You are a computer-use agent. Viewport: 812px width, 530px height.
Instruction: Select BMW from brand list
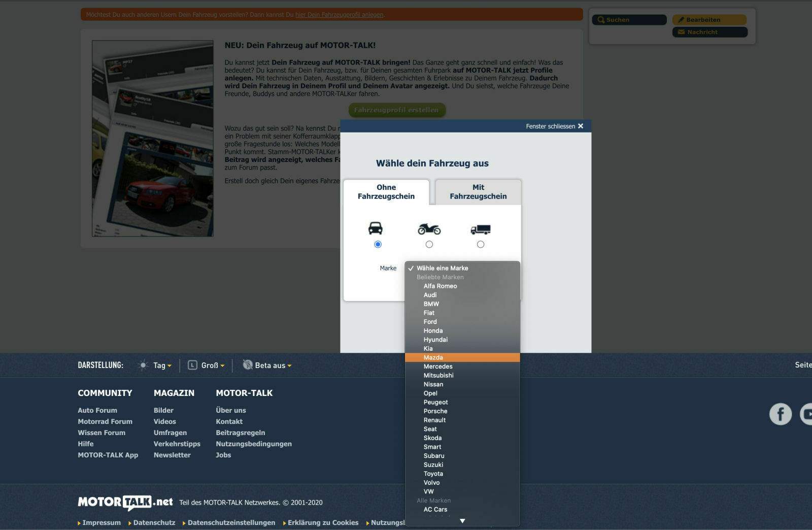[462, 304]
